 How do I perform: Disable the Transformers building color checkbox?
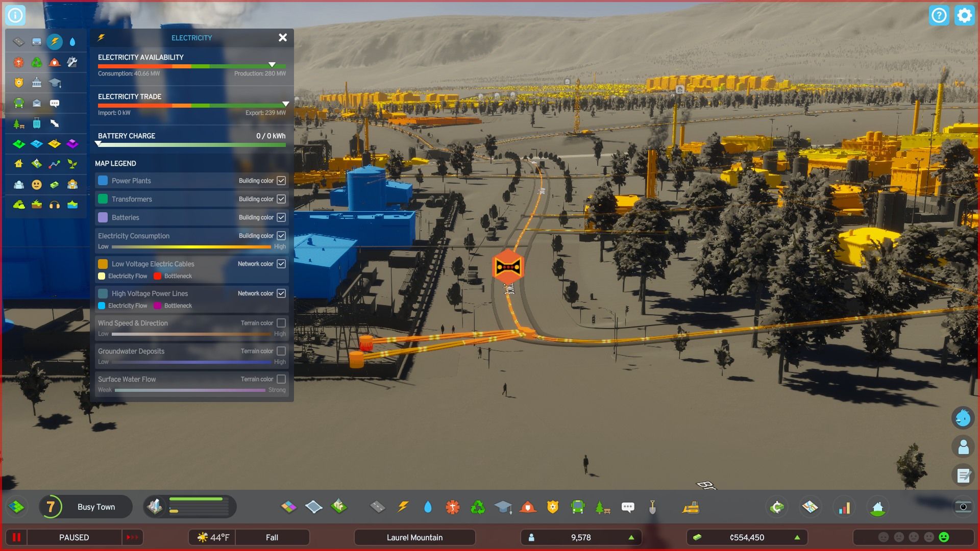281,199
